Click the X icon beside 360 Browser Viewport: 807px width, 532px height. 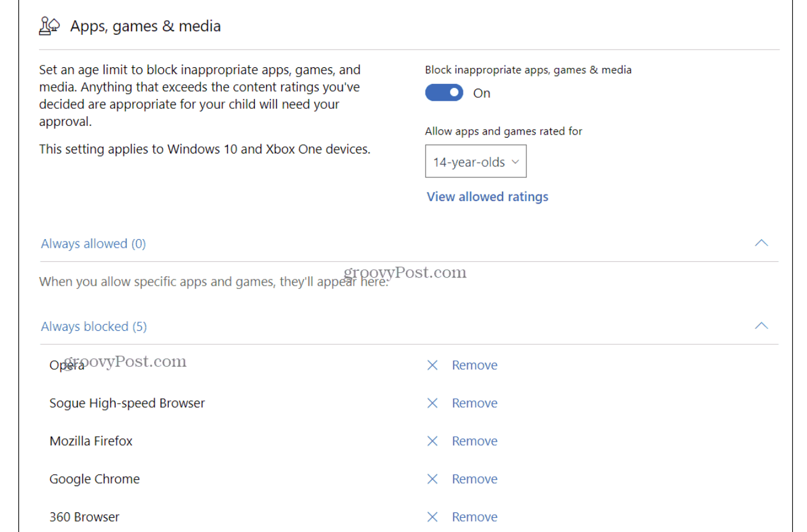(x=432, y=517)
